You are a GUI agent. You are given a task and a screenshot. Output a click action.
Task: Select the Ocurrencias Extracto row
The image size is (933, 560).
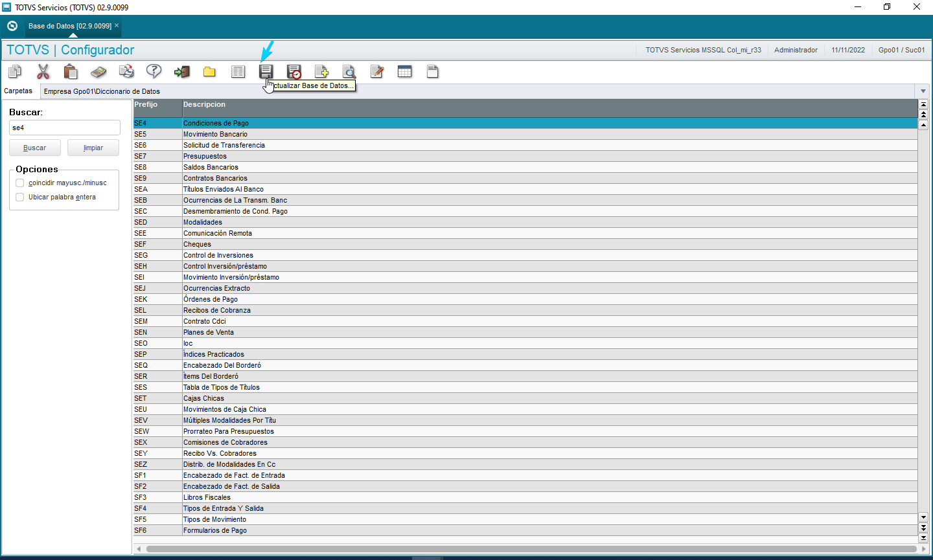pyautogui.click(x=525, y=288)
